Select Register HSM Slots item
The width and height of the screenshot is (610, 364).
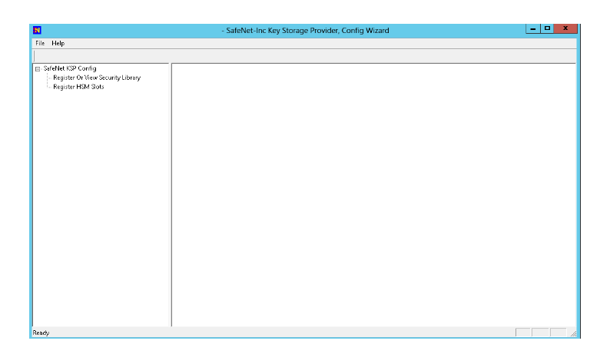point(78,87)
